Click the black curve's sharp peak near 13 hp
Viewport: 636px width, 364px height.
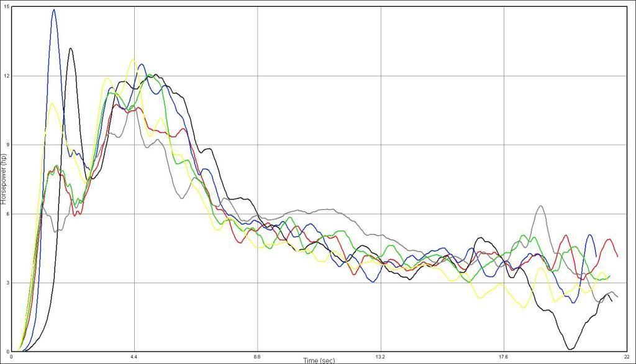coord(71,48)
